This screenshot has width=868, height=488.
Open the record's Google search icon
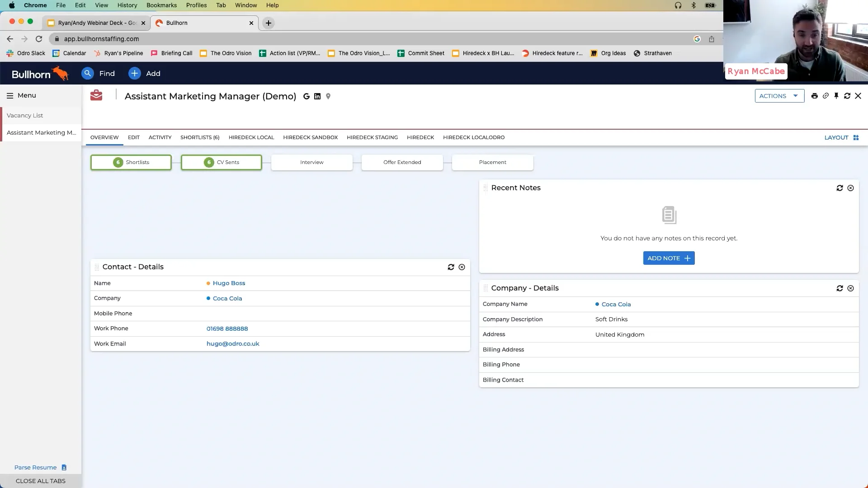(x=307, y=96)
